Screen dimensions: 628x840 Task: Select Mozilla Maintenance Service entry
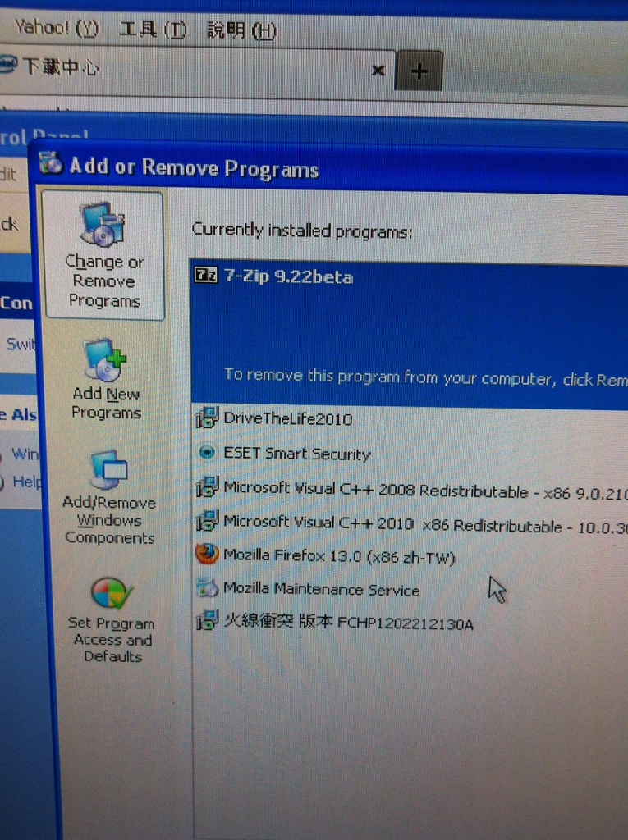tap(321, 589)
